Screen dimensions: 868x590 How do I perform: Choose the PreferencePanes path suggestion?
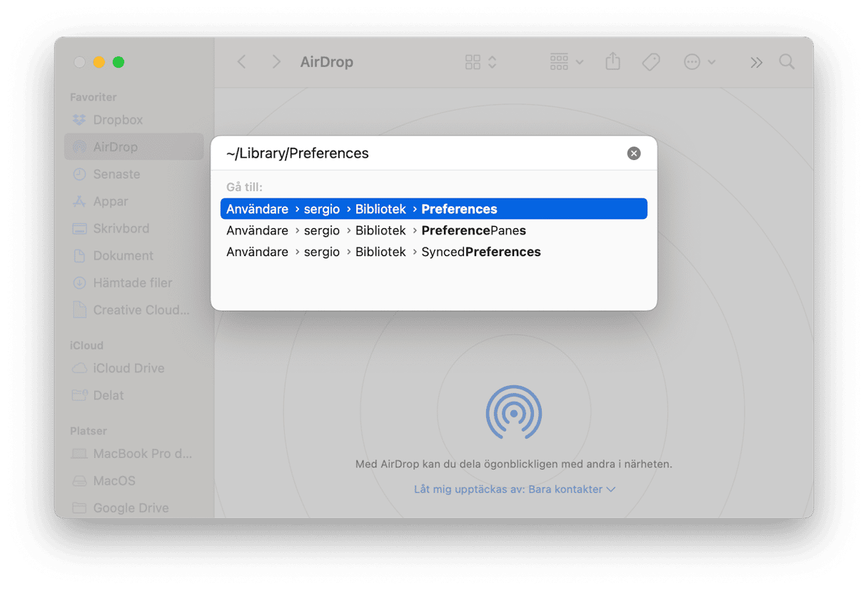tap(433, 230)
